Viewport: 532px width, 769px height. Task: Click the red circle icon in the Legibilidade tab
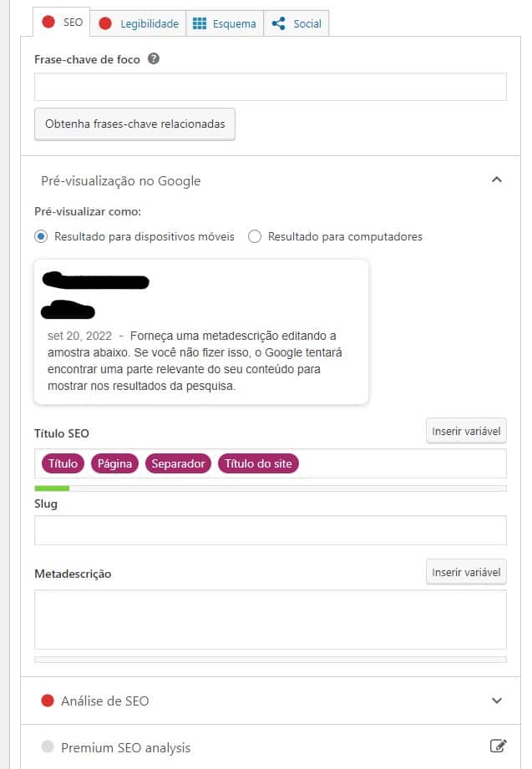(x=105, y=23)
